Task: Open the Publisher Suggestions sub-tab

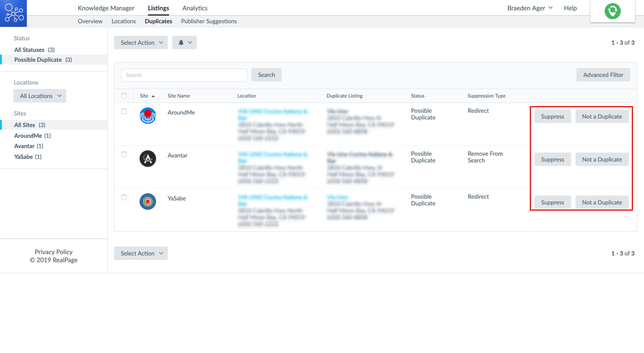Action: point(209,21)
